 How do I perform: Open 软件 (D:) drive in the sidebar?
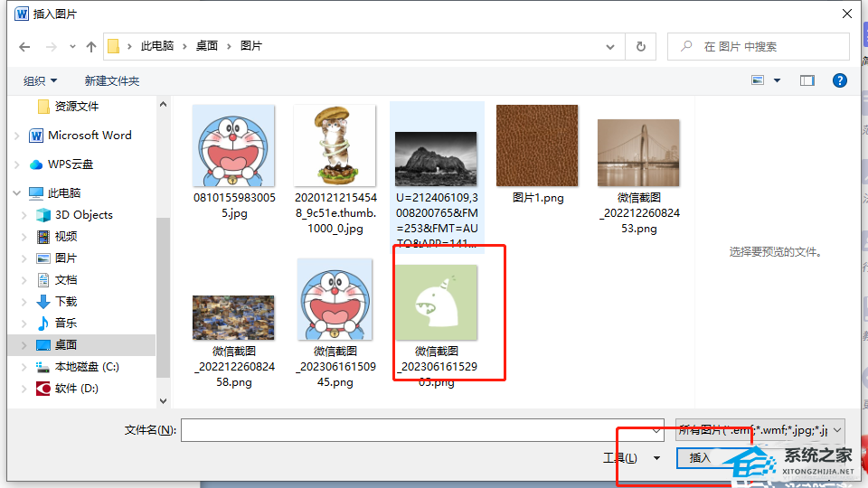click(x=68, y=389)
